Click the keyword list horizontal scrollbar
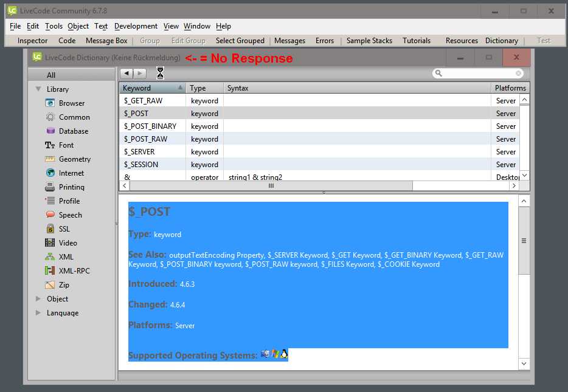Viewport: 568px width, 392px height. point(271,186)
